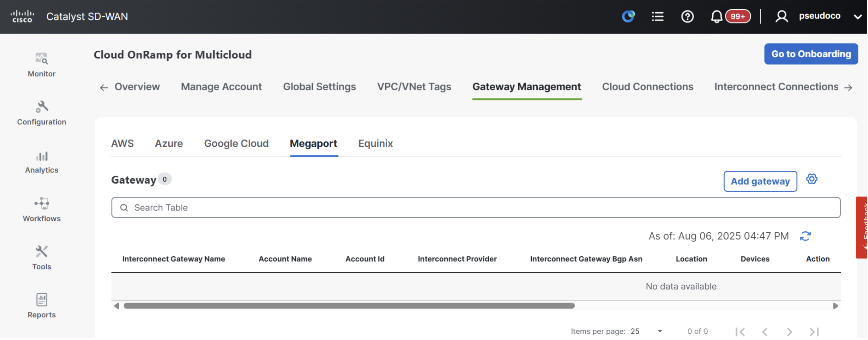Select the Equinix provider tab
Image resolution: width=868 pixels, height=340 pixels.
(x=376, y=143)
